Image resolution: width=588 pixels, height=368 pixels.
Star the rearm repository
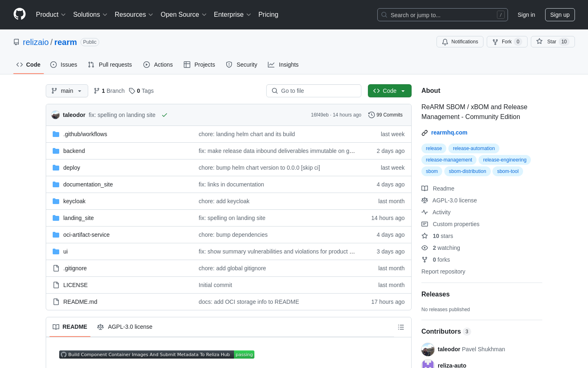(553, 42)
